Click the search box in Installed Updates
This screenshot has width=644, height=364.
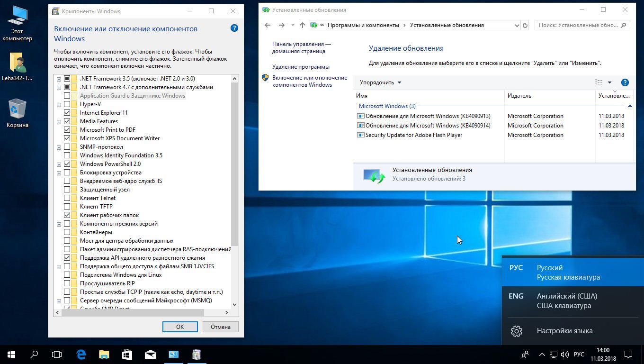coord(582,25)
